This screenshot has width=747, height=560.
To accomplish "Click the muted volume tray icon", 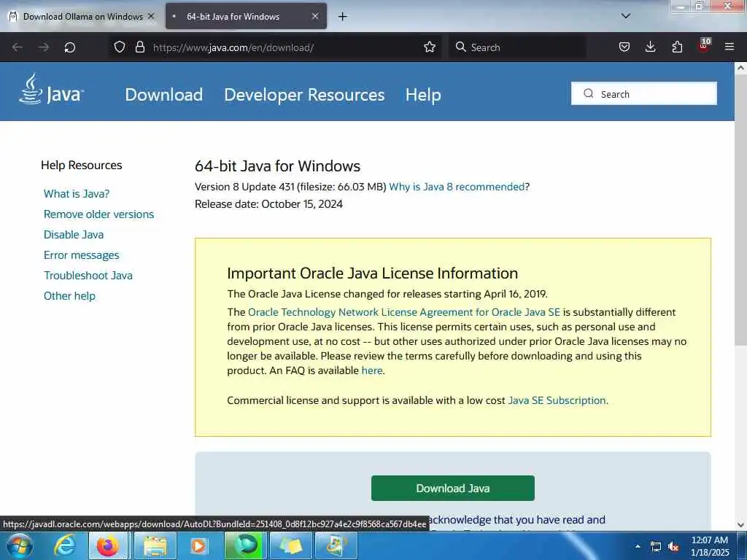I will tap(673, 547).
